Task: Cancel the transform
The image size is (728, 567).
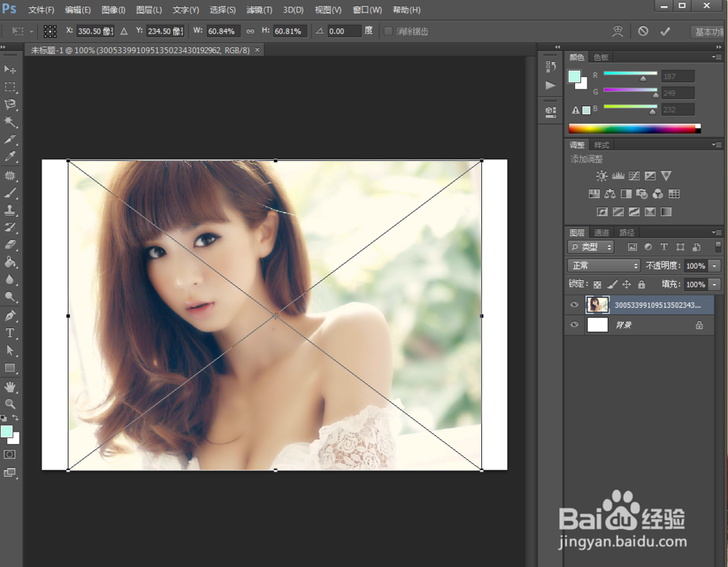Action: coord(643,31)
